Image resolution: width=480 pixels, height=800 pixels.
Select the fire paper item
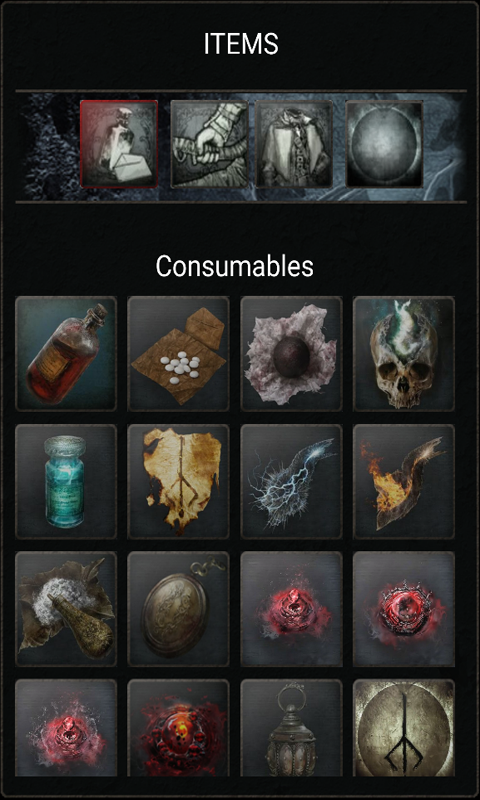404,481
